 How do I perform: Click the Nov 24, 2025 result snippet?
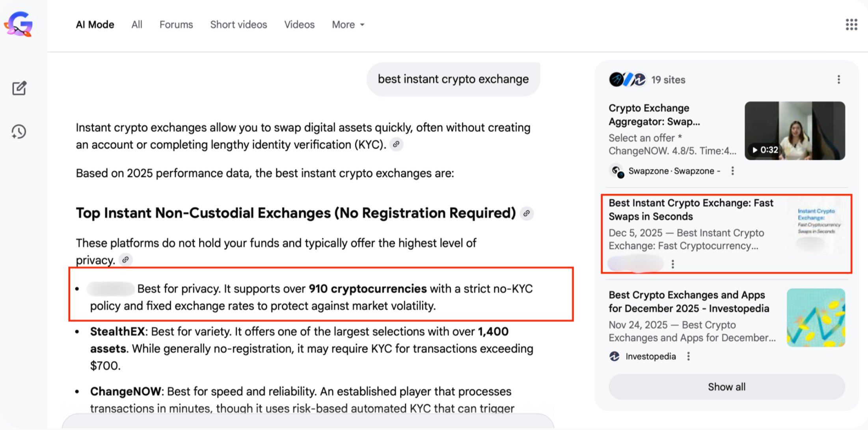[x=692, y=331]
